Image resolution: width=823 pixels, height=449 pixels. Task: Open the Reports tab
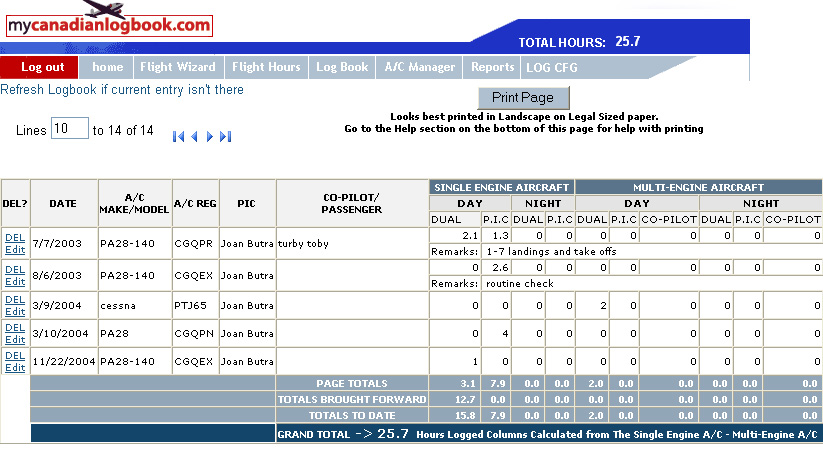click(x=492, y=67)
